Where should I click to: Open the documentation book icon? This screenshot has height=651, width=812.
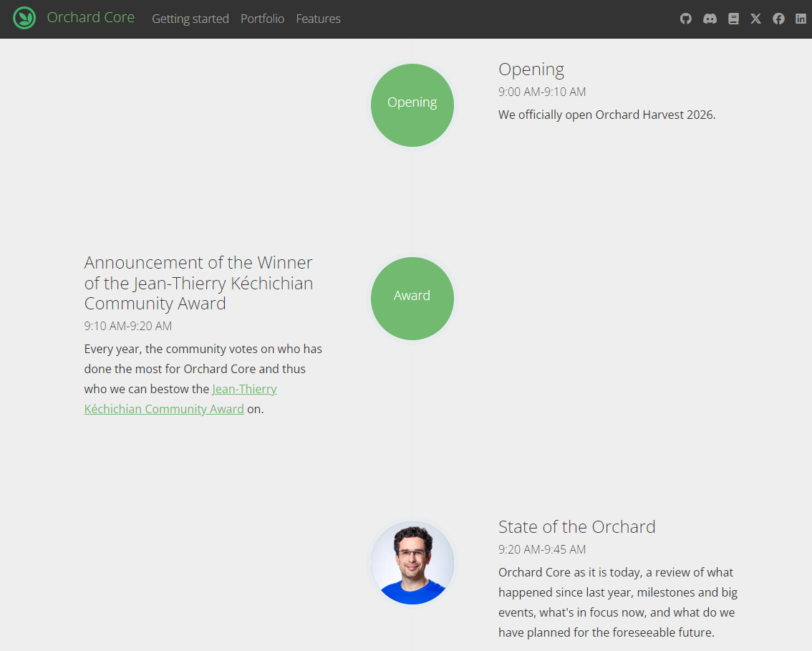[733, 19]
